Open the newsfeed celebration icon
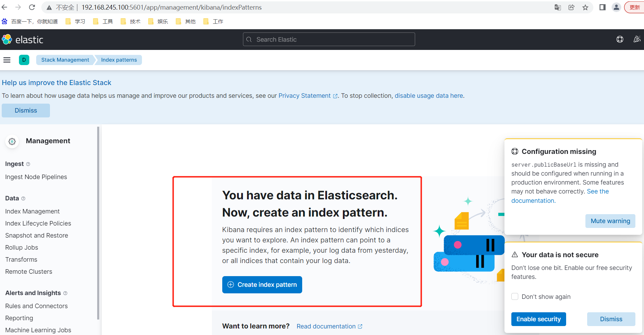This screenshot has height=335, width=644. tap(637, 39)
